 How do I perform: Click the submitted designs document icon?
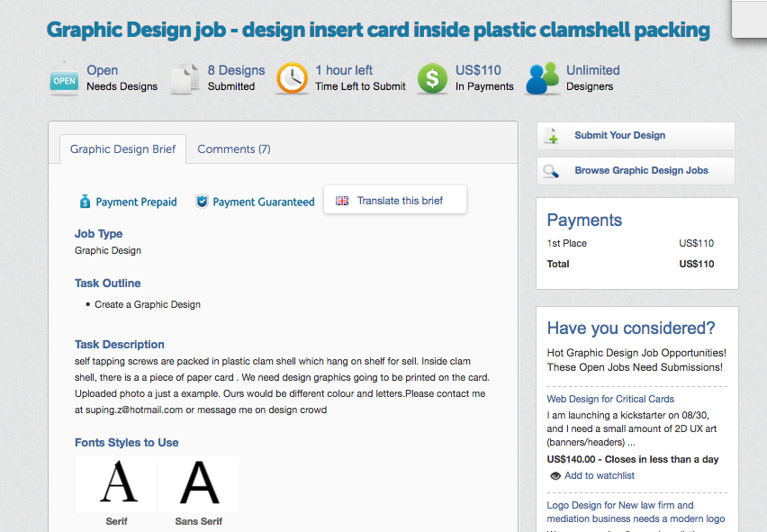pyautogui.click(x=185, y=78)
